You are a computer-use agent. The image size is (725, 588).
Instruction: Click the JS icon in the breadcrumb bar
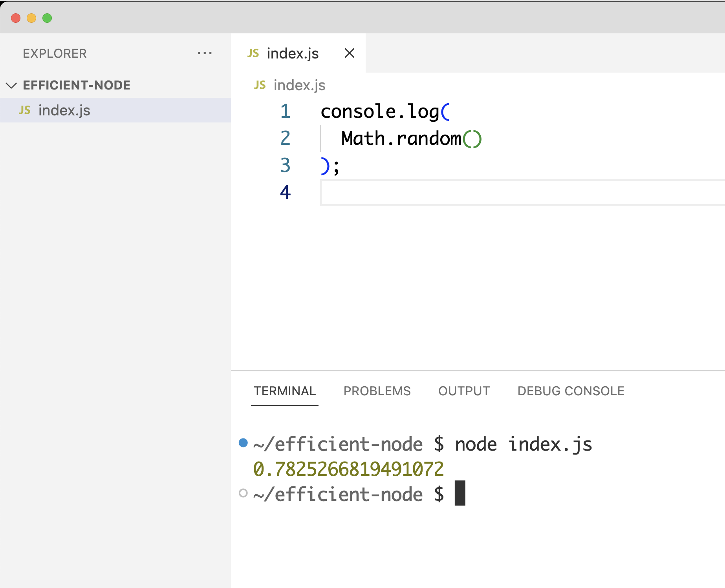(259, 85)
